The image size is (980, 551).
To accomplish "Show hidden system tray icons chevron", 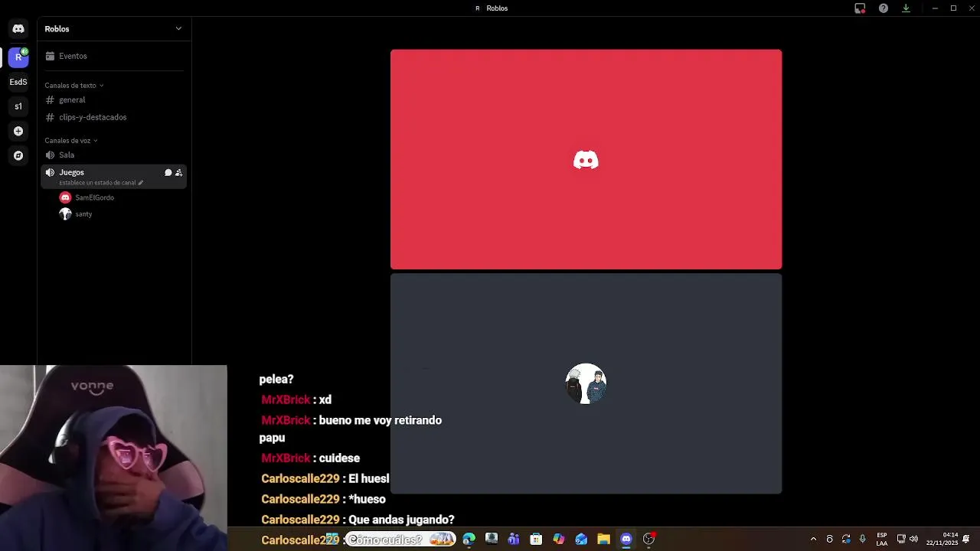I will 813,540.
